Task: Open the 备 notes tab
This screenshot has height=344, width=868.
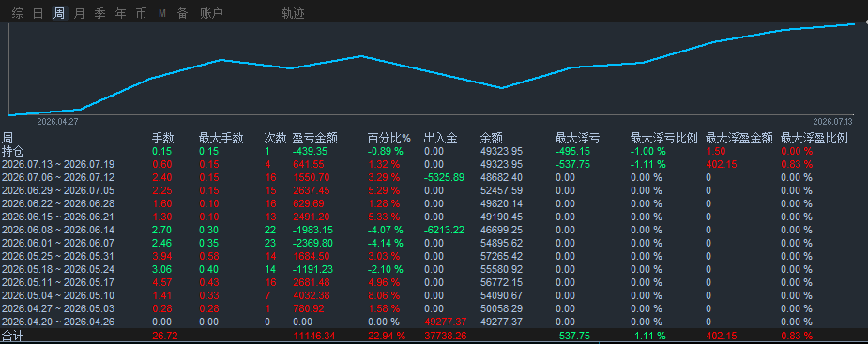Action: [183, 13]
